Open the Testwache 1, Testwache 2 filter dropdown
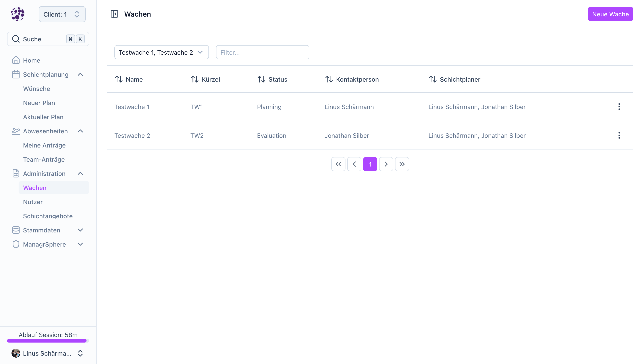The width and height of the screenshot is (644, 364). 161,52
